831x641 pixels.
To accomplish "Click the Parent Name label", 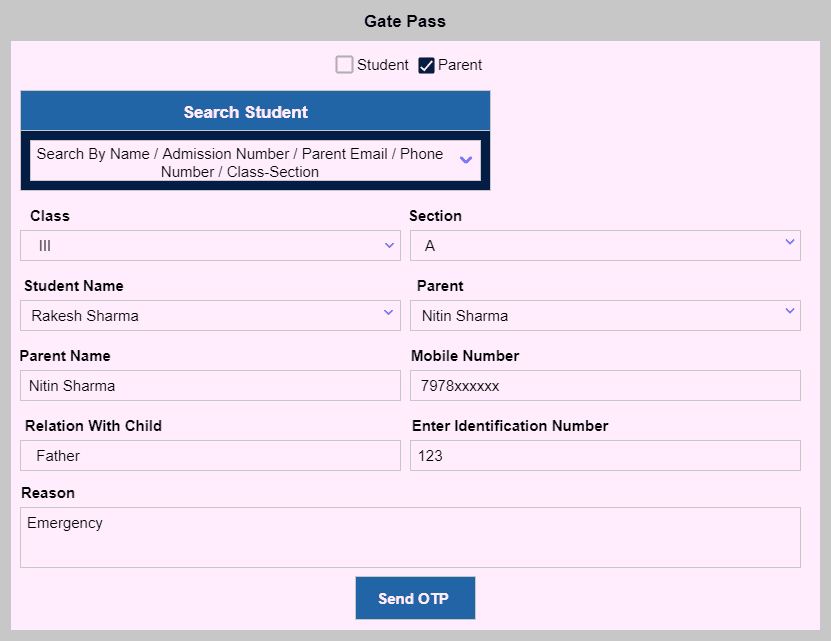I will pyautogui.click(x=65, y=356).
